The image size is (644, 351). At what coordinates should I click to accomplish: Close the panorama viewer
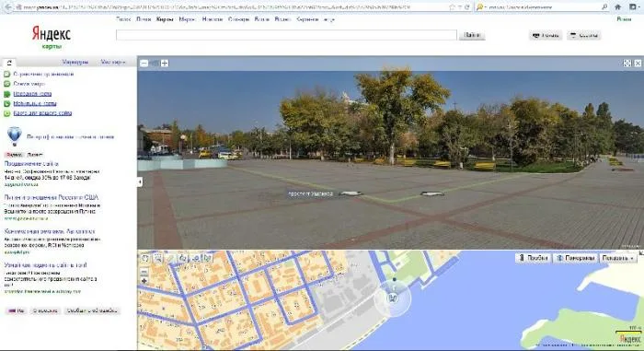(638, 63)
